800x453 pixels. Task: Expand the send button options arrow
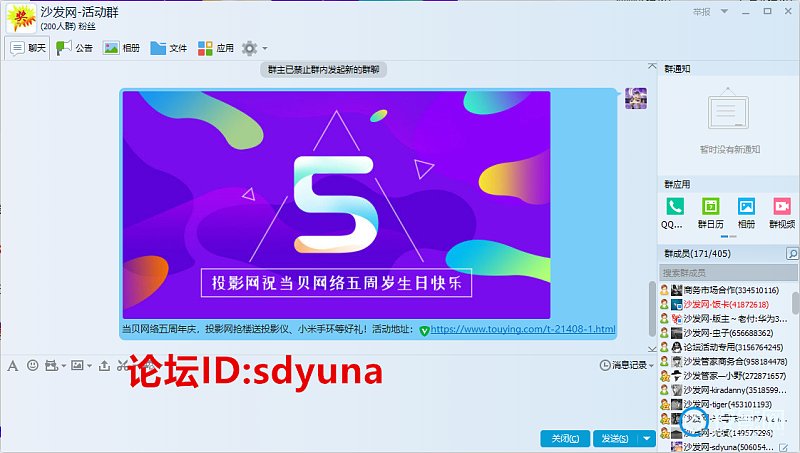[x=647, y=439]
